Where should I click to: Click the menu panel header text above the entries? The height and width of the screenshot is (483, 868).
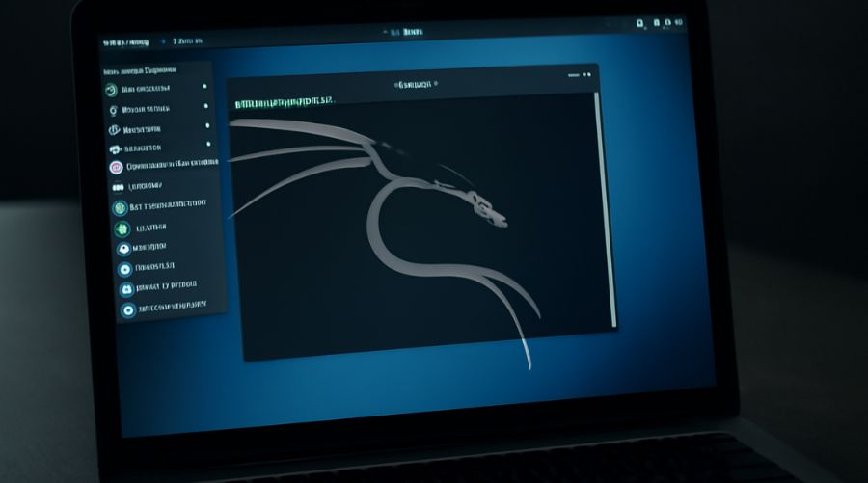click(140, 70)
